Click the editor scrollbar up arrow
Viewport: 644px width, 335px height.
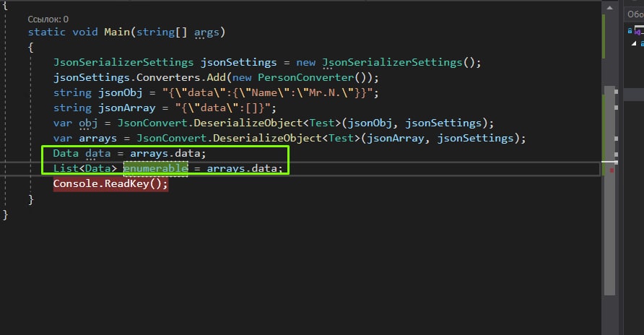coord(609,8)
